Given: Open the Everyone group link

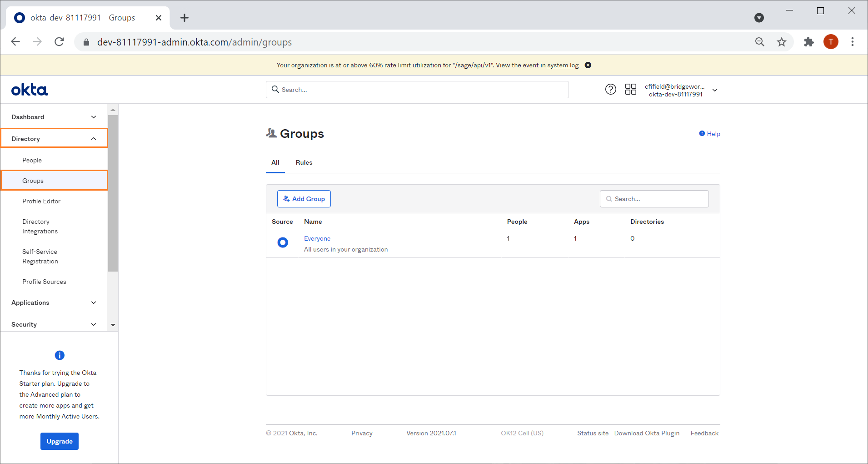Looking at the screenshot, I should coord(317,238).
